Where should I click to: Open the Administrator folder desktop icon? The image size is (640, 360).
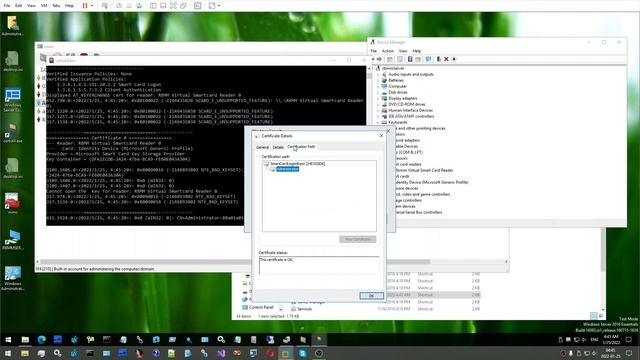tap(12, 26)
